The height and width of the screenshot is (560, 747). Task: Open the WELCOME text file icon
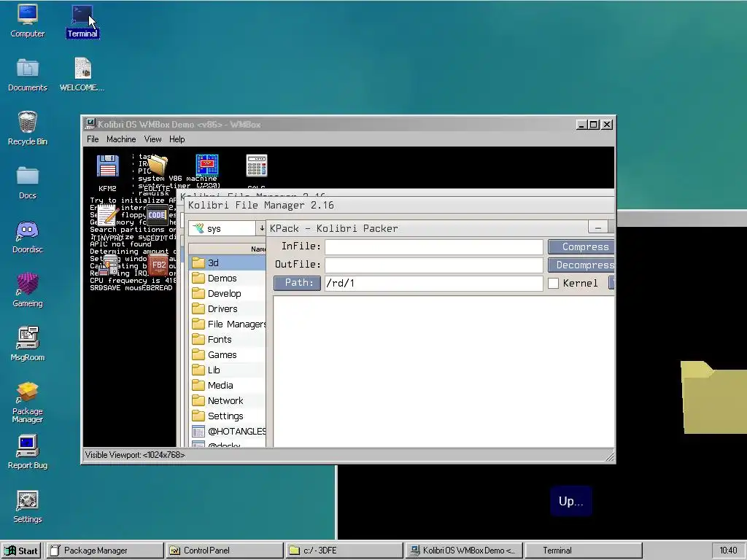[82, 75]
